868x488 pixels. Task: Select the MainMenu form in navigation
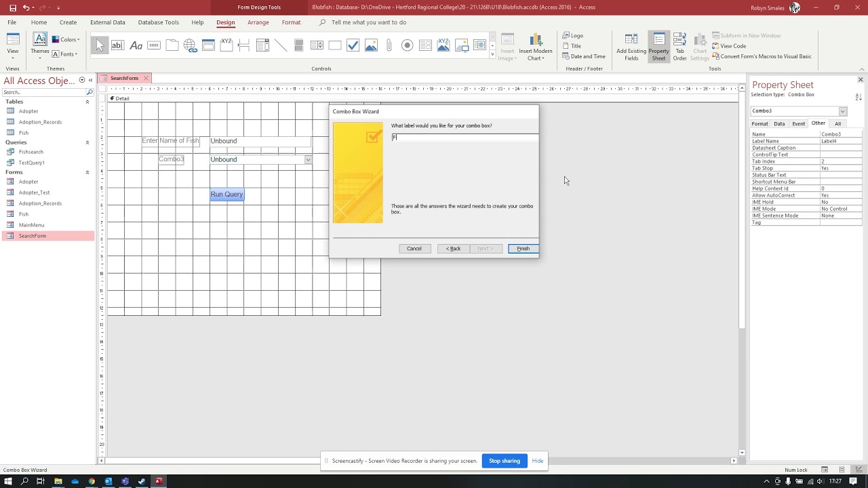31,225
